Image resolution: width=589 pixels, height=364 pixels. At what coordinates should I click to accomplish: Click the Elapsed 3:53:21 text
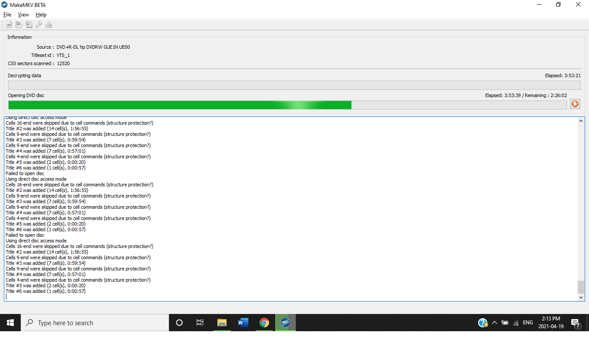(563, 75)
